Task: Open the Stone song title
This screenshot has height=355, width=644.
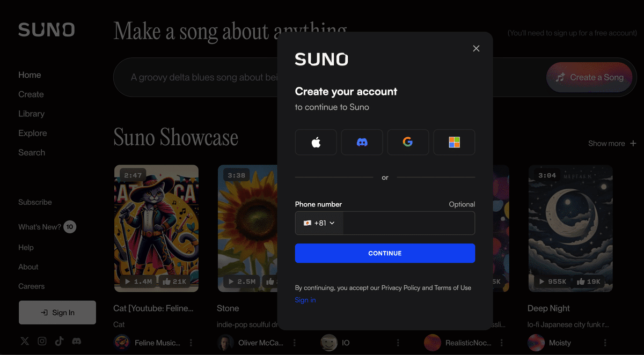Action: [x=228, y=308]
